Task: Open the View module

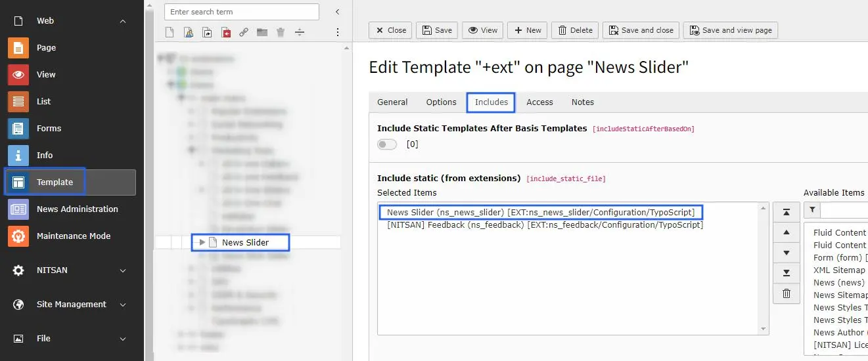Action: click(x=46, y=75)
